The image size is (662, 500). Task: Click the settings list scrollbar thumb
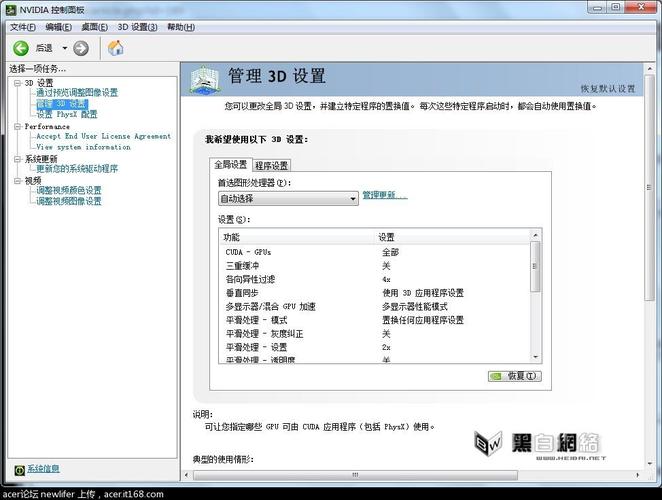tap(535, 266)
